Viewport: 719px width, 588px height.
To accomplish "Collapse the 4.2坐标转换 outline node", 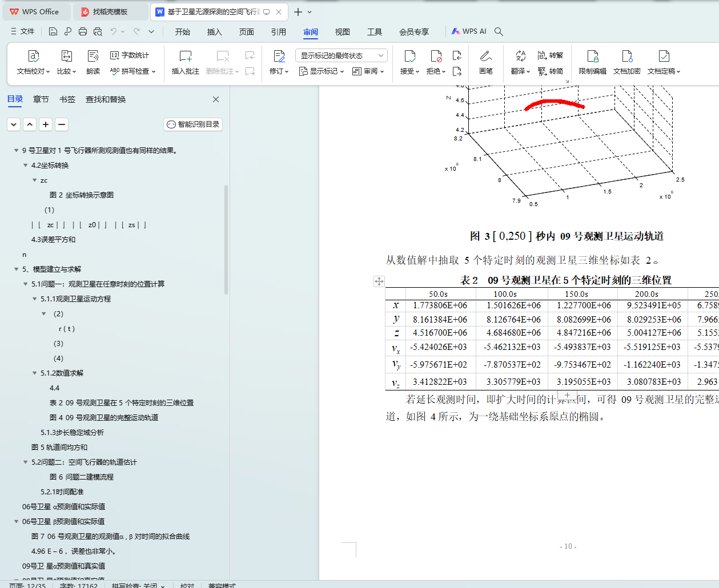I will coord(25,166).
